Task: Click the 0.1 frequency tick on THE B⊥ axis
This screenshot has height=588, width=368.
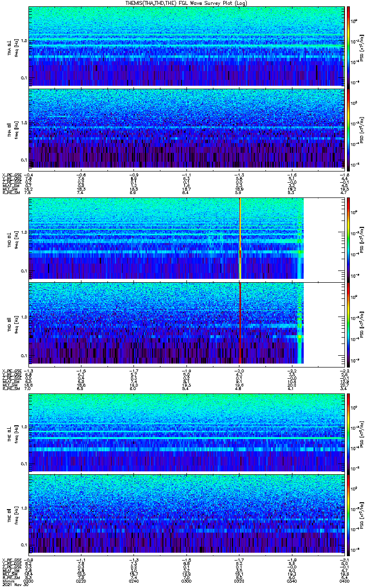Action: pyautogui.click(x=24, y=464)
